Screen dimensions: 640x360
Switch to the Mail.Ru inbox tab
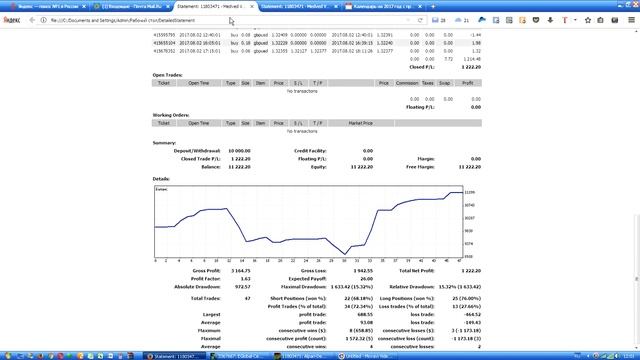(x=131, y=7)
